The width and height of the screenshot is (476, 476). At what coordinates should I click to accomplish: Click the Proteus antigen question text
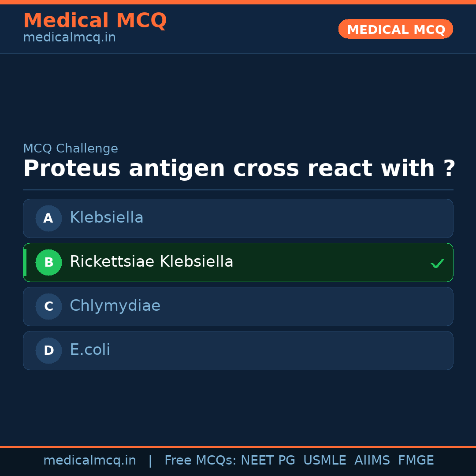tap(239, 169)
